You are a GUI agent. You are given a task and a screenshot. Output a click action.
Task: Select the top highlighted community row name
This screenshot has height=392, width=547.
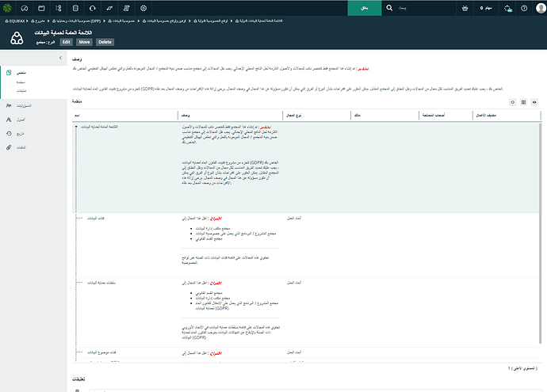pyautogui.click(x=99, y=127)
